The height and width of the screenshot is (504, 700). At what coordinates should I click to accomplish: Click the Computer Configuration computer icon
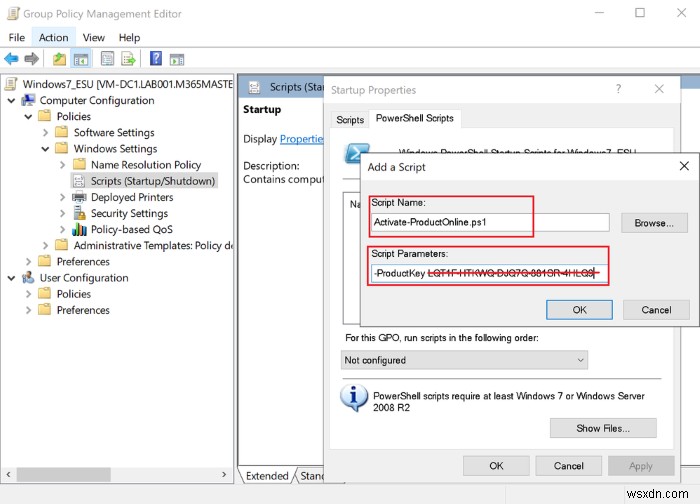28,100
